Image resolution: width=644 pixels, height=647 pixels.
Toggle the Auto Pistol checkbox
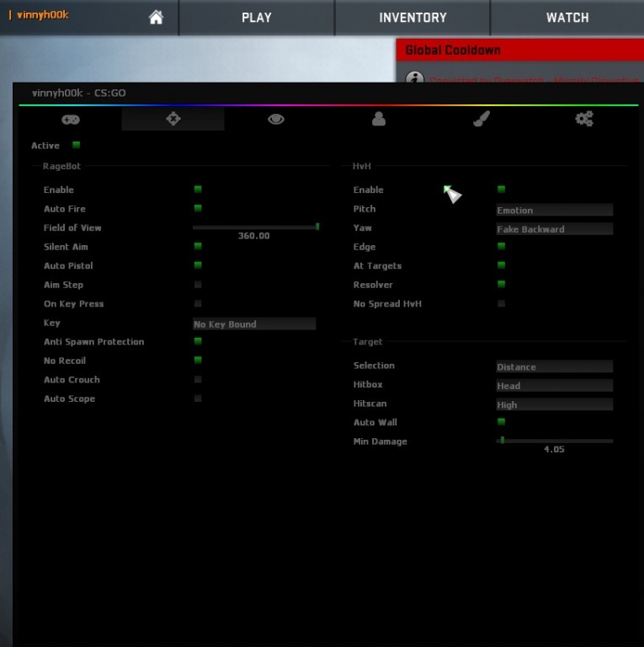point(198,265)
